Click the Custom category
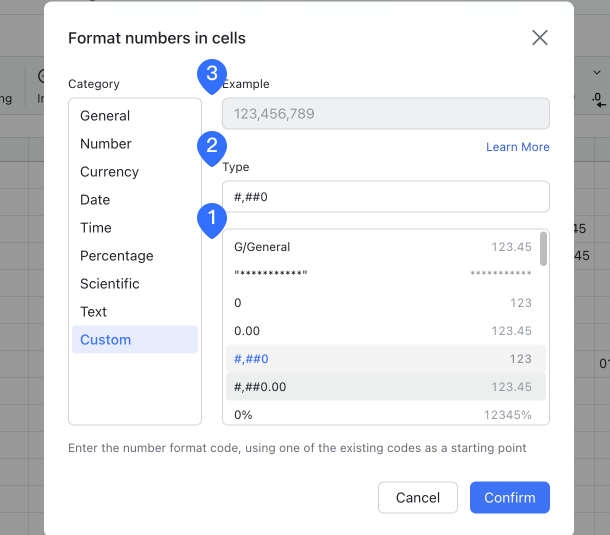Viewport: 610px width, 535px height. (x=106, y=340)
